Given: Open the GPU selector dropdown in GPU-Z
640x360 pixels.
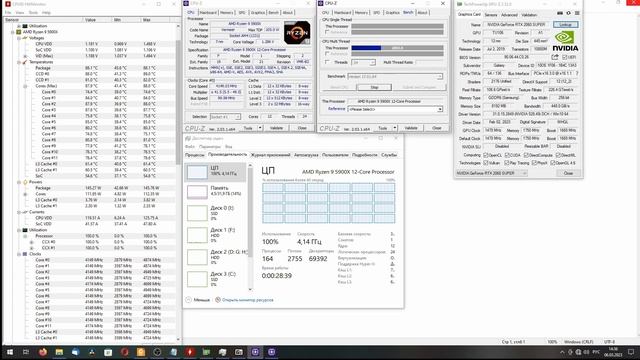Looking at the screenshot, I should tap(491, 173).
